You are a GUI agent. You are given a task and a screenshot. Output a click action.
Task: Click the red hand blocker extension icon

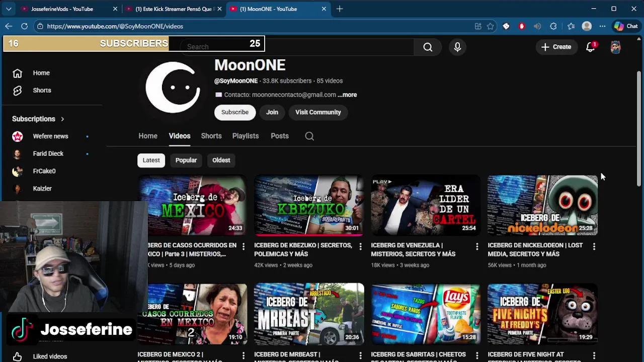pos(522,26)
